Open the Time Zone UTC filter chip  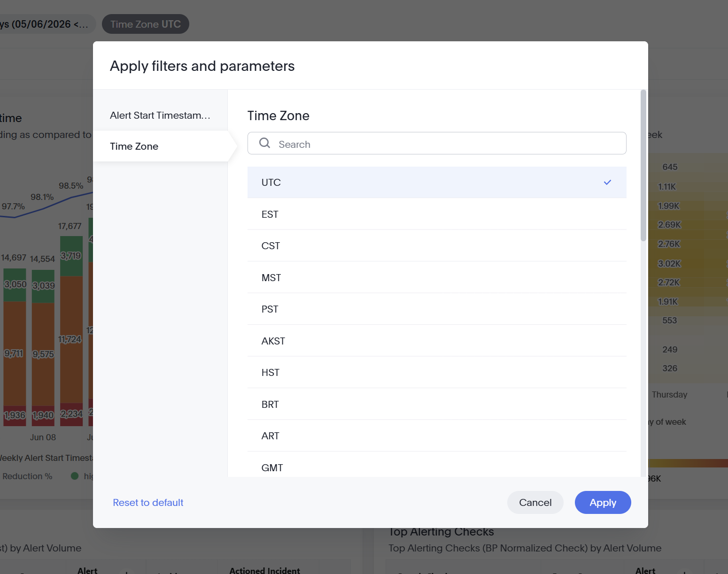pos(146,24)
